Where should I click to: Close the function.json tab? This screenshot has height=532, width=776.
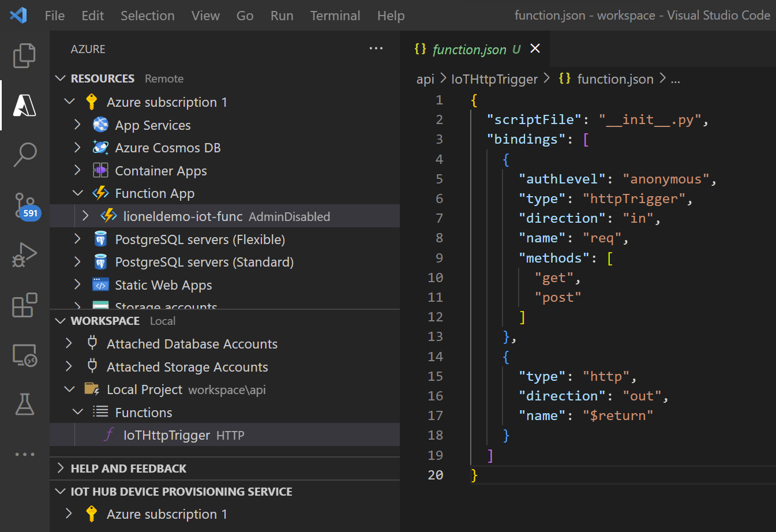pyautogui.click(x=535, y=48)
